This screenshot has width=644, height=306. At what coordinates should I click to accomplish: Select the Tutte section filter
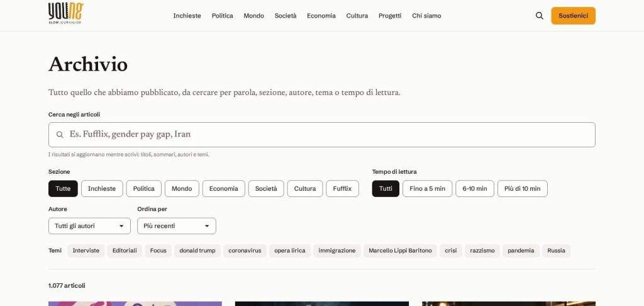[63, 188]
